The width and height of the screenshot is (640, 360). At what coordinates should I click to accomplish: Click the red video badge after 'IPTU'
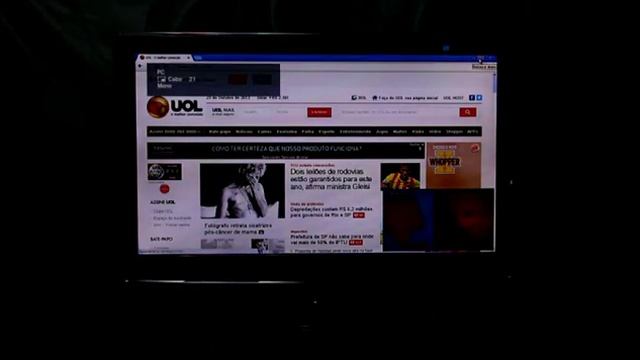[356, 242]
